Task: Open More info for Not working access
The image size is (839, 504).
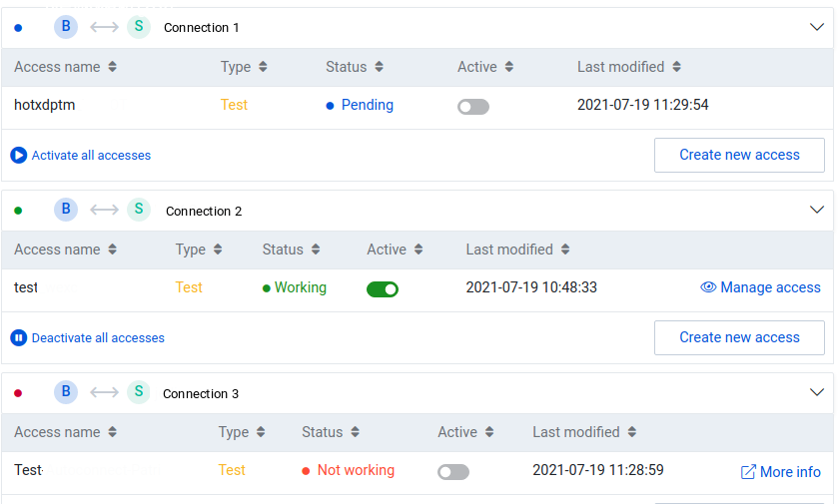Action: tap(790, 472)
